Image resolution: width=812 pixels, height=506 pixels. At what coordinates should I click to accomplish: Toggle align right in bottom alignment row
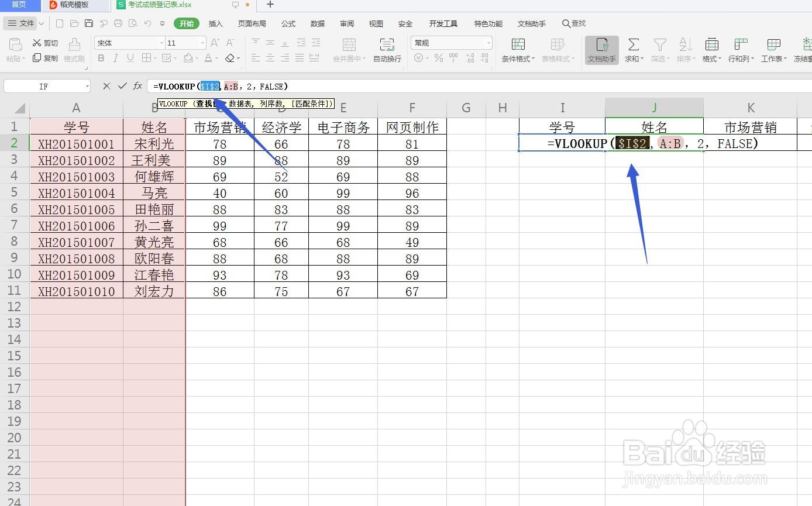tap(285, 58)
